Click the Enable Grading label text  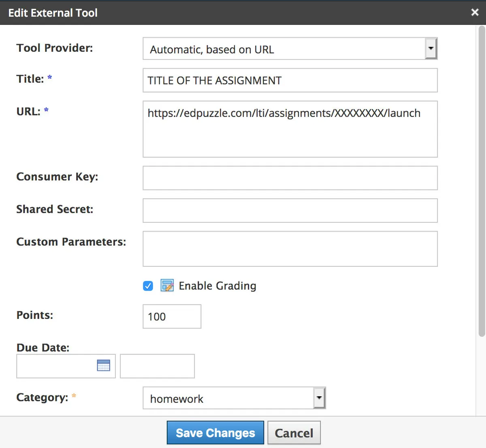217,286
